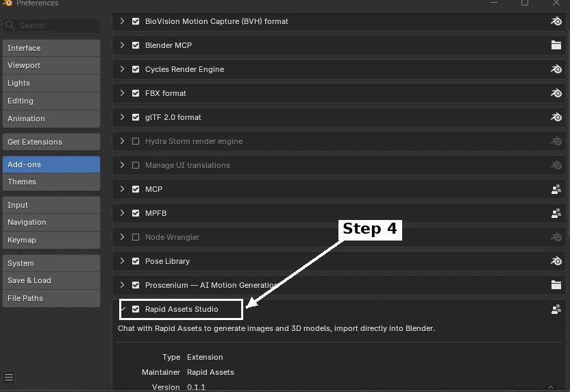Open Get Extensions section
The height and width of the screenshot is (392, 570).
coord(51,142)
